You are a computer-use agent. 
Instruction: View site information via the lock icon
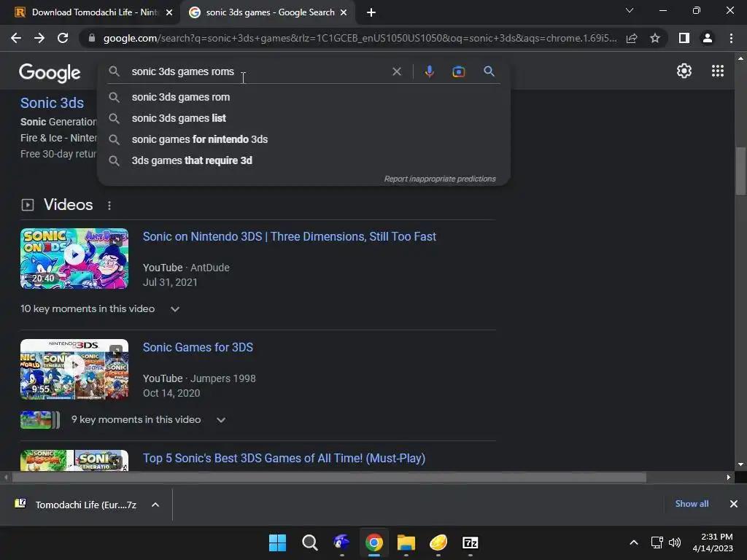pos(92,38)
